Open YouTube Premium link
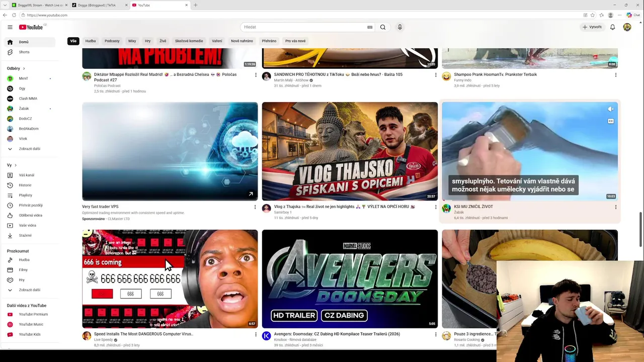 click(30, 314)
